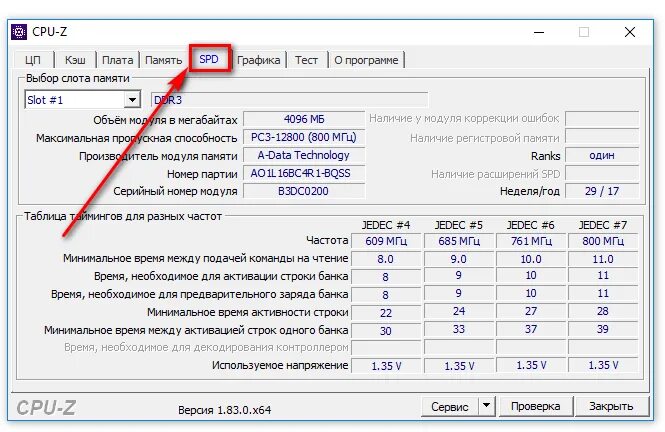Click the 8.0 read command latency cell

[x=386, y=259]
